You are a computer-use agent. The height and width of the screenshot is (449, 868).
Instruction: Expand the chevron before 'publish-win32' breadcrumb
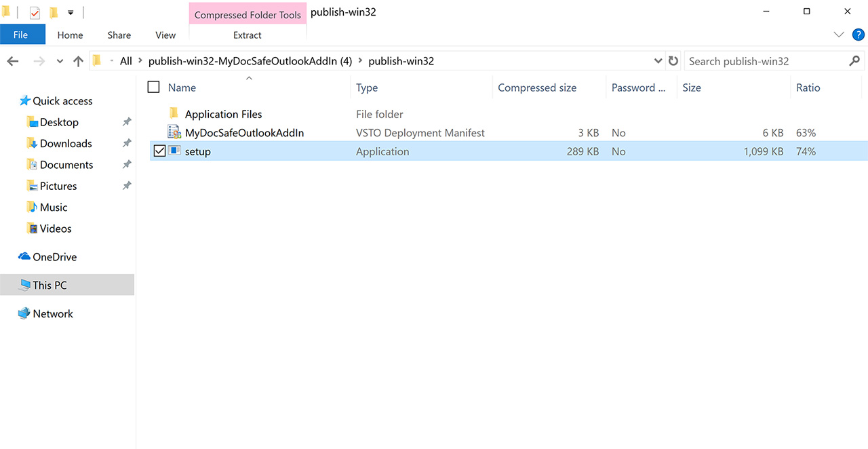click(x=360, y=61)
